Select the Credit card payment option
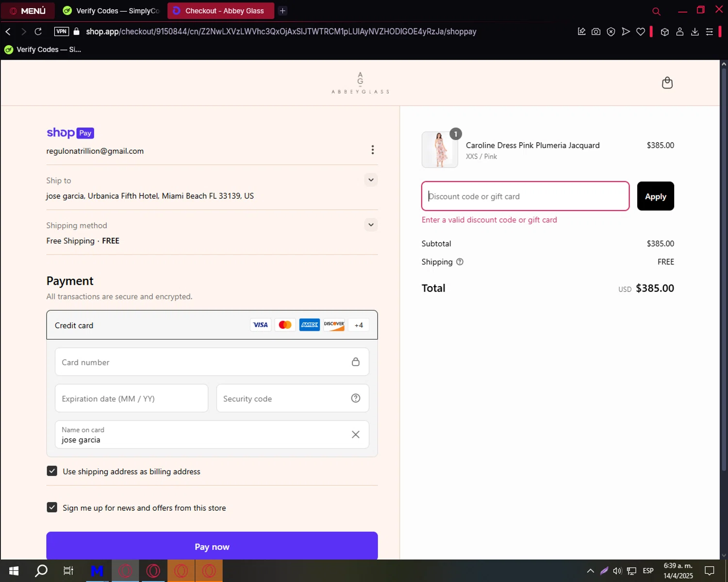Viewport: 728px width, 582px height. click(212, 325)
